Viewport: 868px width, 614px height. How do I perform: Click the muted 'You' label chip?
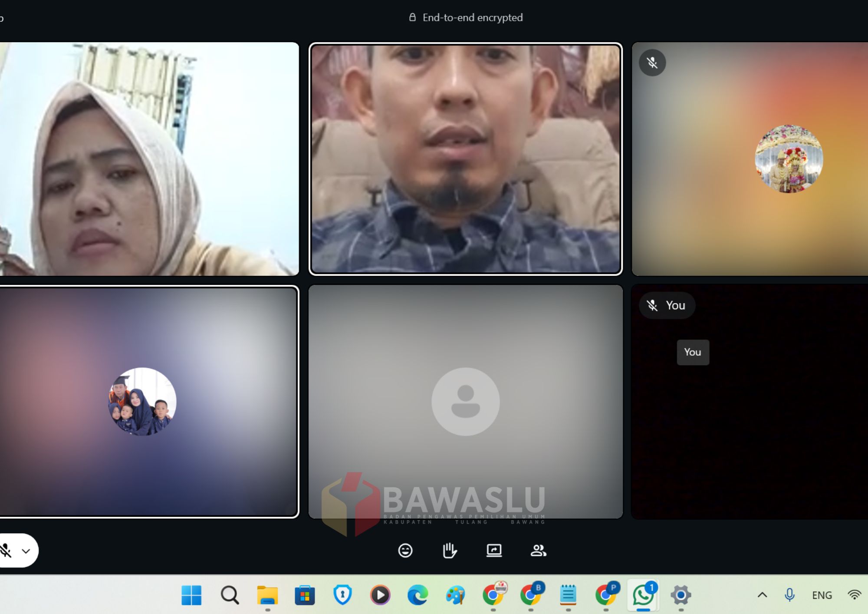click(x=667, y=305)
